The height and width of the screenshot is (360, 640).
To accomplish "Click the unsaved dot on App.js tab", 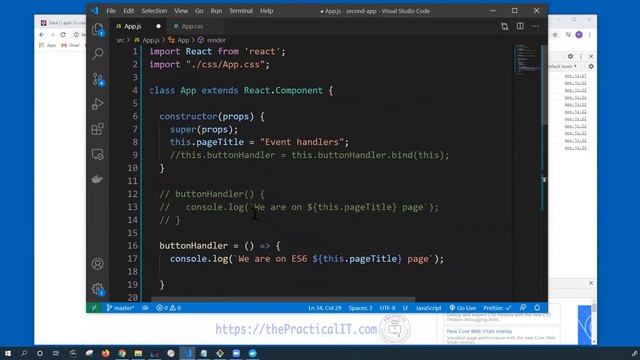I will (158, 26).
